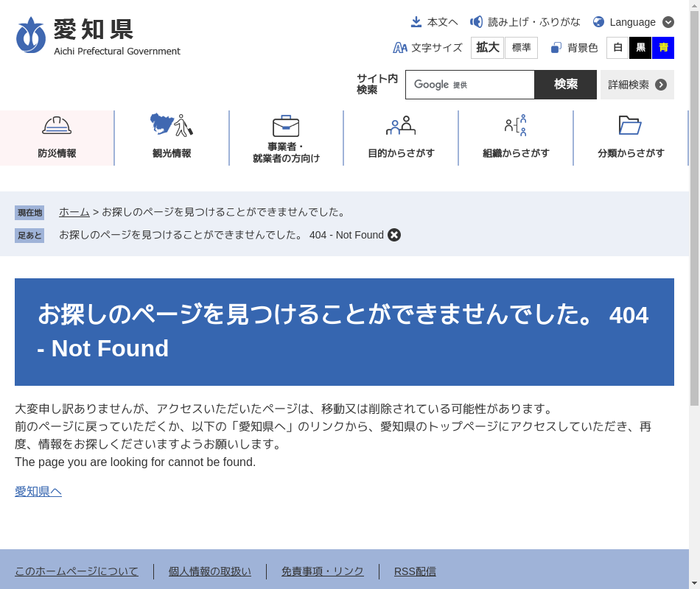Click the Aichi Prefecture logo emblem
Screen dimensions: 700x589
[31, 35]
